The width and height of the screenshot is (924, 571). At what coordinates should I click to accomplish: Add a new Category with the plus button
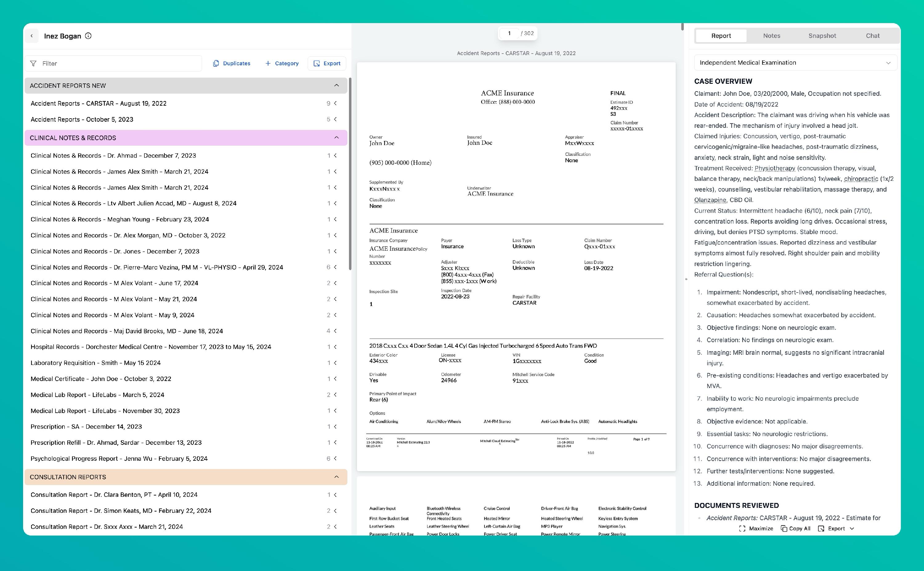[282, 63]
